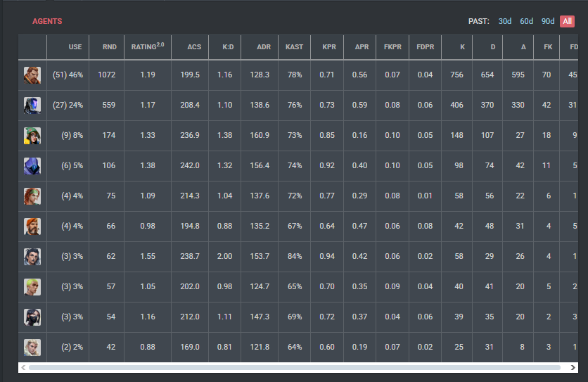The image size is (588, 382).
Task: Click the (27) 24% usage cell
Action: pos(68,105)
